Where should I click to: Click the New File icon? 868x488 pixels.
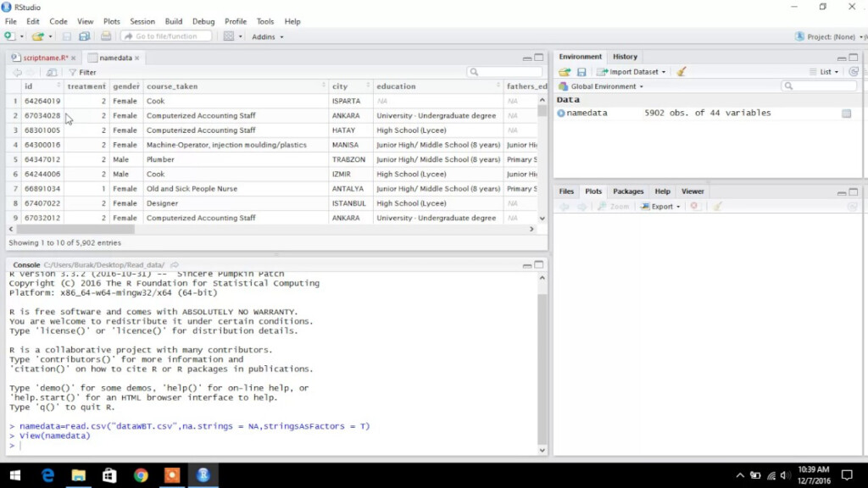click(9, 36)
